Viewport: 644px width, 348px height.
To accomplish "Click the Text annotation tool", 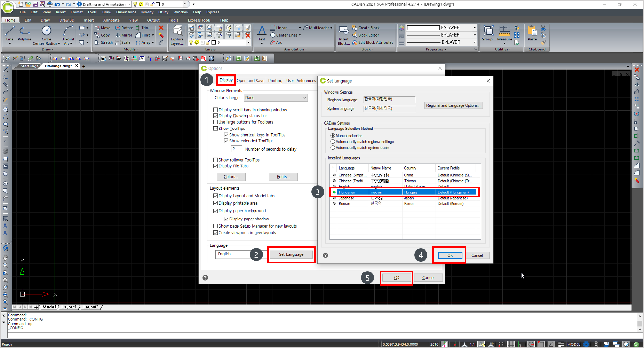I will [x=262, y=34].
